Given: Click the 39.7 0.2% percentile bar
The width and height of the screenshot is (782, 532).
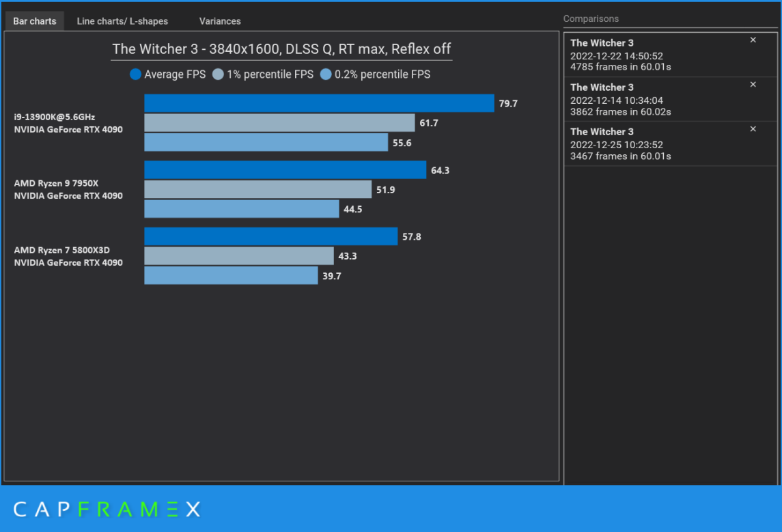Looking at the screenshot, I should [231, 275].
